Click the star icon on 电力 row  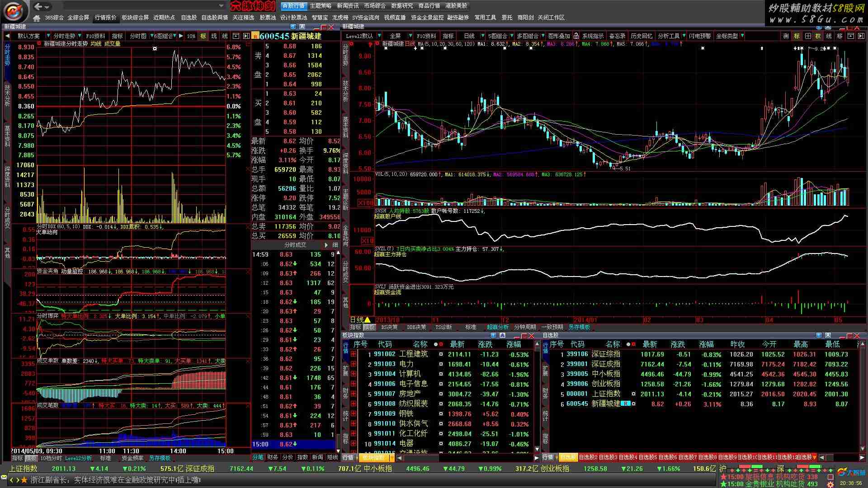tap(441, 364)
